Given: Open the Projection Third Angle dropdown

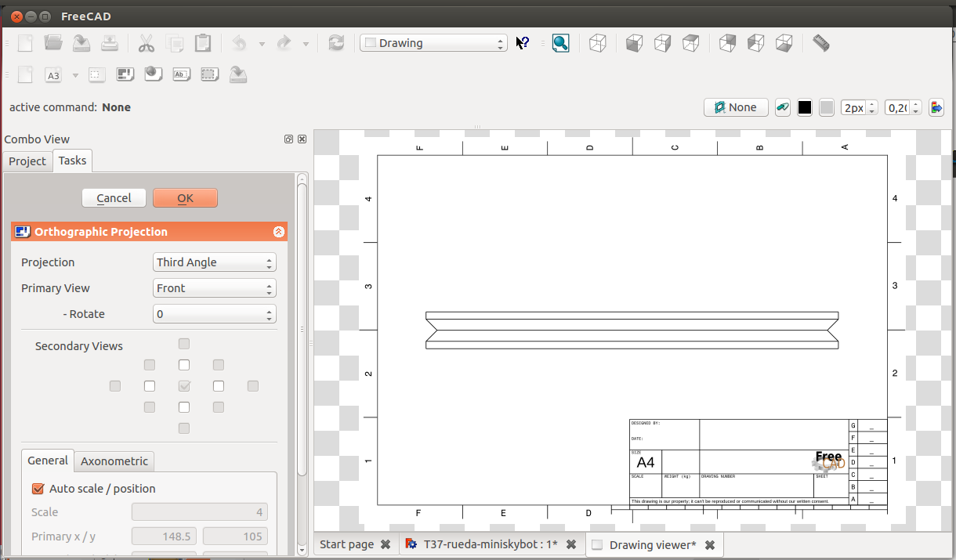Looking at the screenshot, I should pos(214,262).
